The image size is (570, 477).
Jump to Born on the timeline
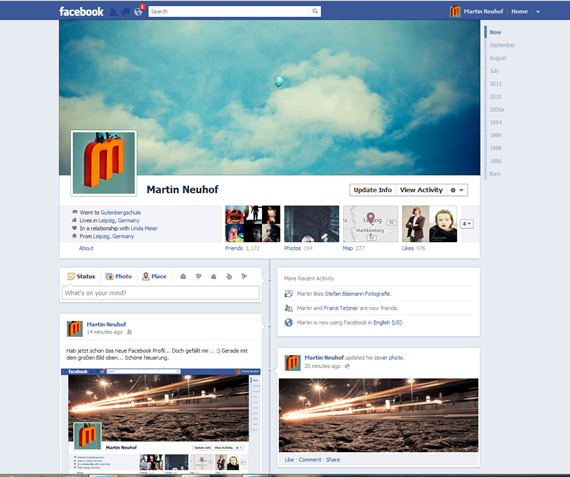coord(495,174)
